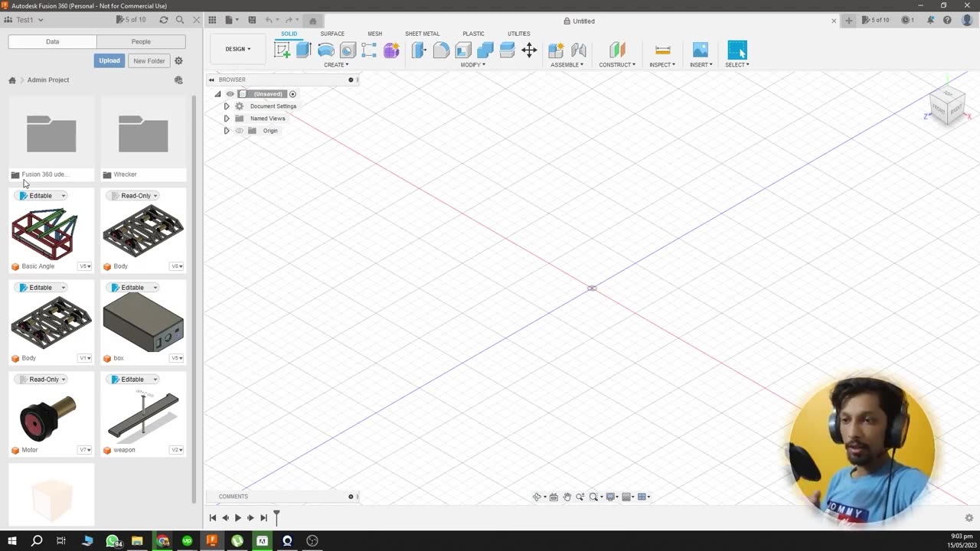Select the Move/Copy tool
This screenshot has height=551, width=980.
[x=529, y=51]
